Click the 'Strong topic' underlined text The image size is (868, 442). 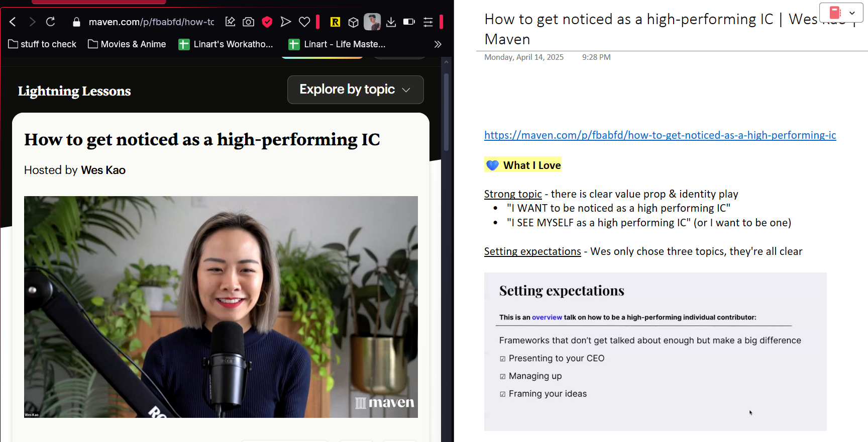513,194
